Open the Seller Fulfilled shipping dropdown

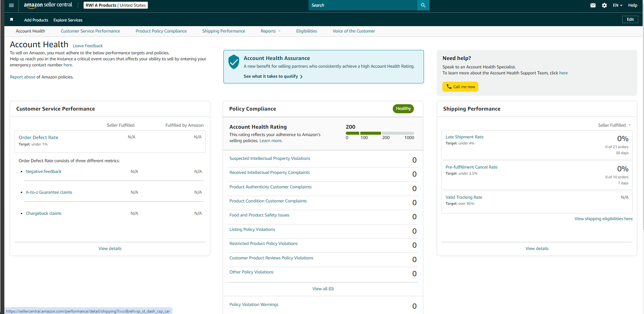(x=614, y=125)
